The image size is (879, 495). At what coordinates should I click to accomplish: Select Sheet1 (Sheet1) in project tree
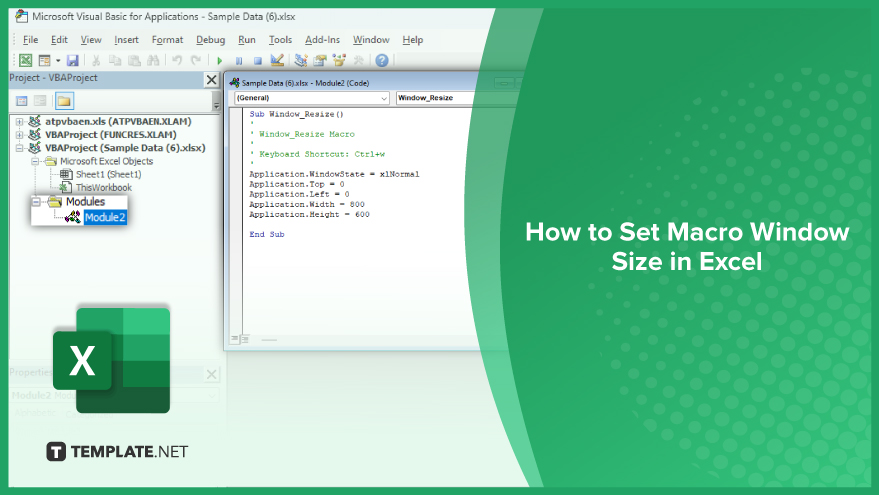coord(108,174)
